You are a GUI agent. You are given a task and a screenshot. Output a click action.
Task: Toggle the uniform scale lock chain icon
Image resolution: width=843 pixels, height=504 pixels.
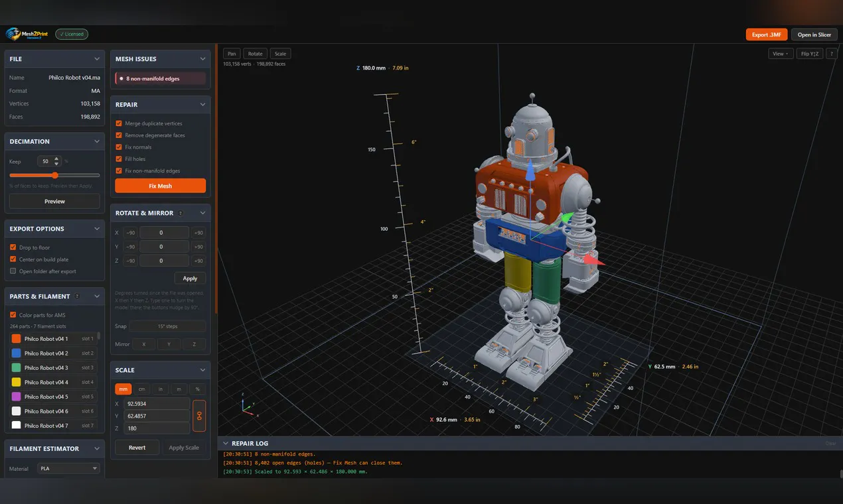pos(199,416)
